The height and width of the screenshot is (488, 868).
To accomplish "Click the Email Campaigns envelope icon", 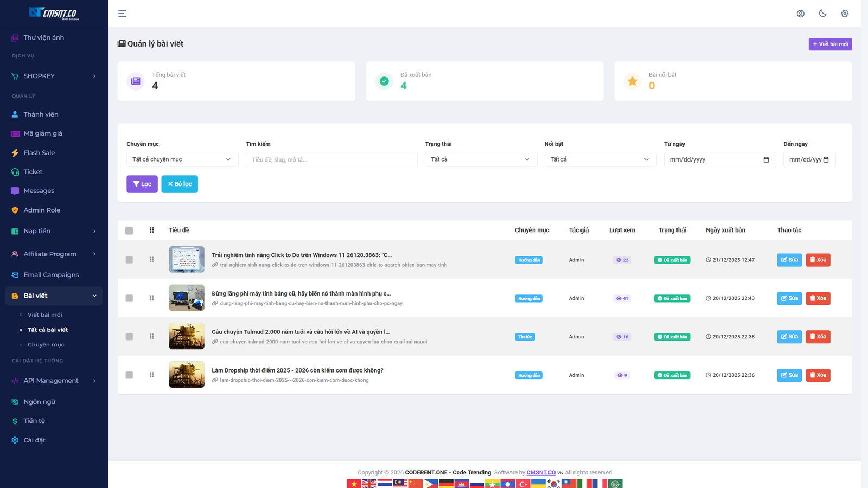I will [15, 275].
